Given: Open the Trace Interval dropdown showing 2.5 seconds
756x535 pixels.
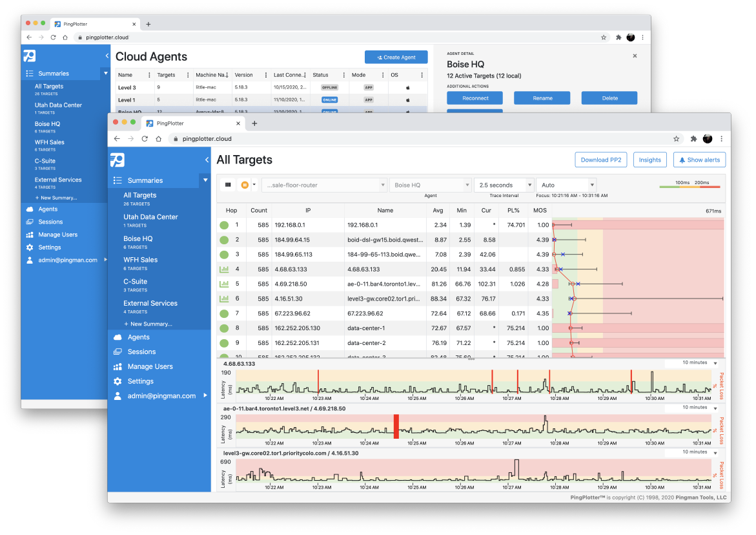Looking at the screenshot, I should (x=504, y=185).
